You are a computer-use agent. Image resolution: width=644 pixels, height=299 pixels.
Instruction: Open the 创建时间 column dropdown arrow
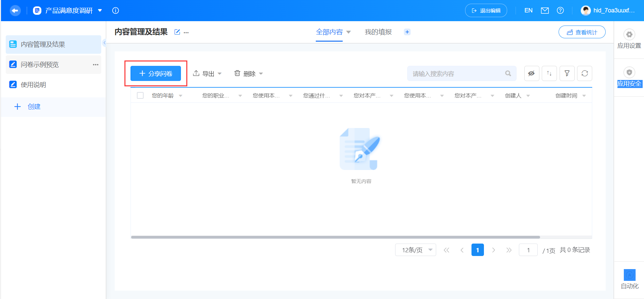[584, 96]
